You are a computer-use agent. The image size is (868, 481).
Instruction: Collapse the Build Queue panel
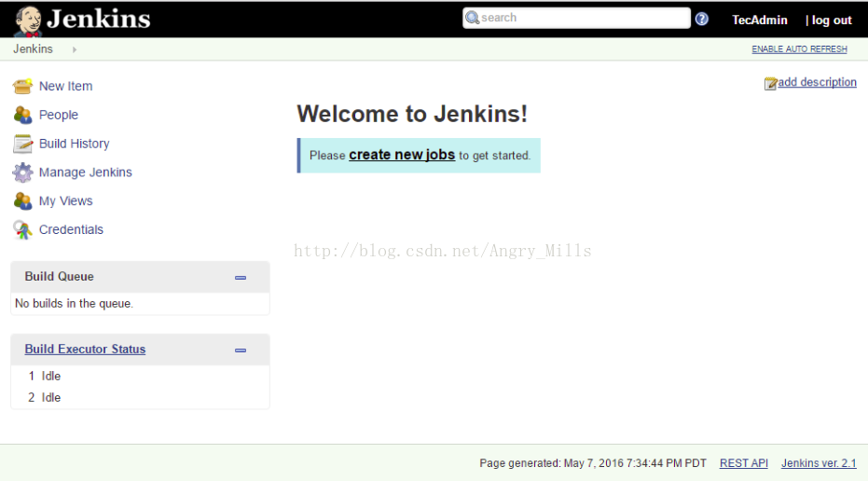pyautogui.click(x=241, y=277)
